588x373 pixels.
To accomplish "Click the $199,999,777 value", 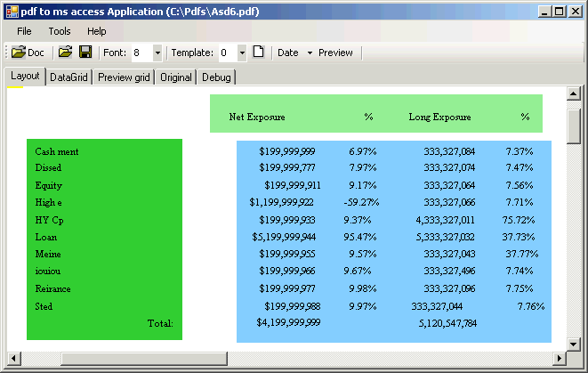I will [x=287, y=167].
